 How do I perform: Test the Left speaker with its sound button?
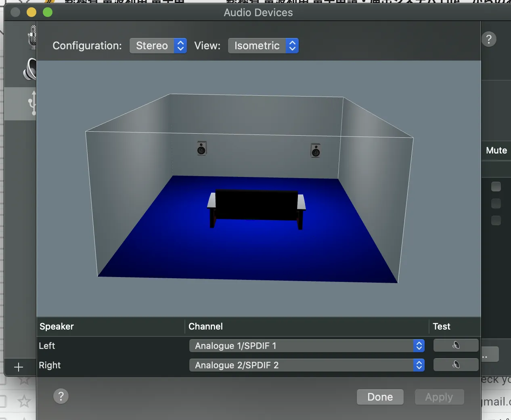456,345
